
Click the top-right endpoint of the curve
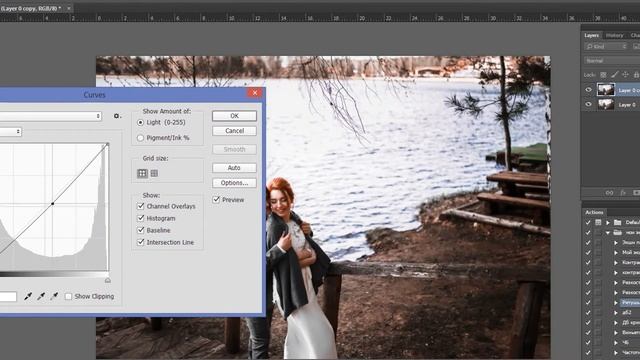(x=107, y=144)
